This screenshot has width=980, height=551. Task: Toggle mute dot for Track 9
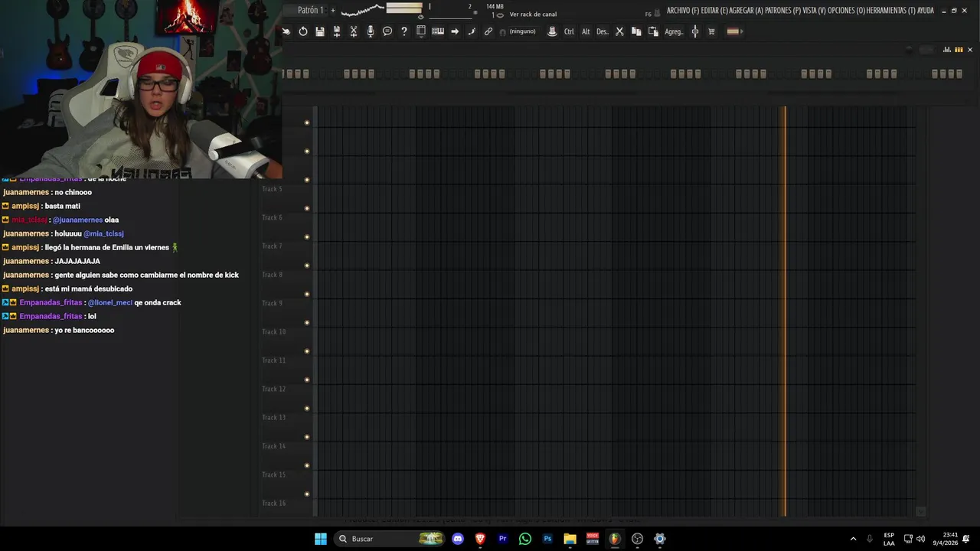(307, 322)
